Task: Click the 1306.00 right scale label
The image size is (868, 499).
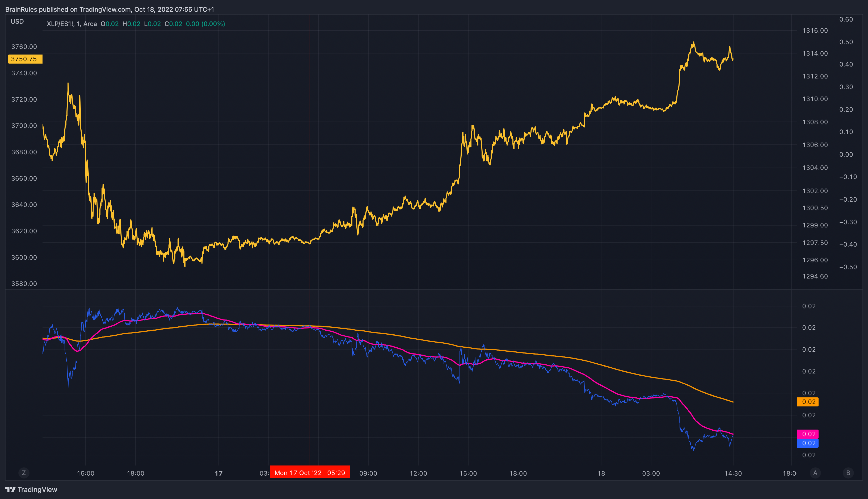Action: [x=815, y=145]
